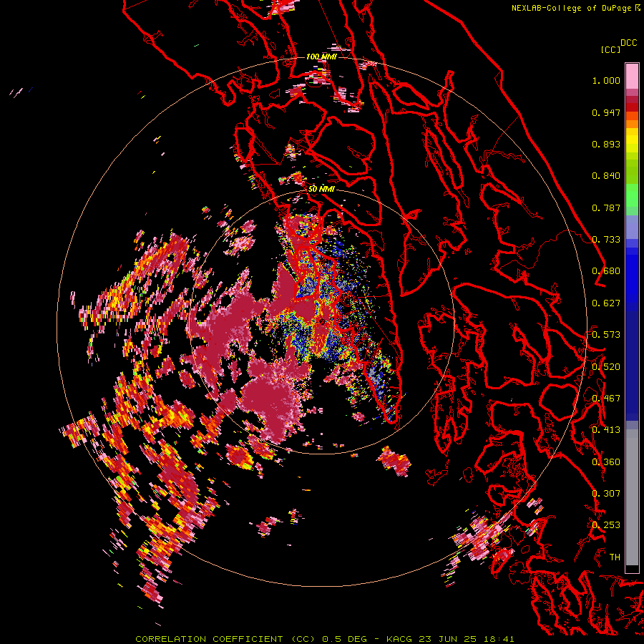This screenshot has height=644, width=644.
Task: Click the [CC] unit label
Action: (x=610, y=49)
